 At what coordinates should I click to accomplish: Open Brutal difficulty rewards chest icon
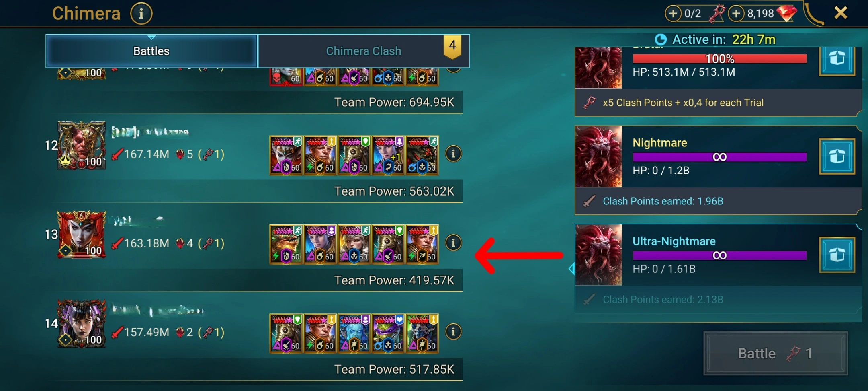click(x=837, y=60)
